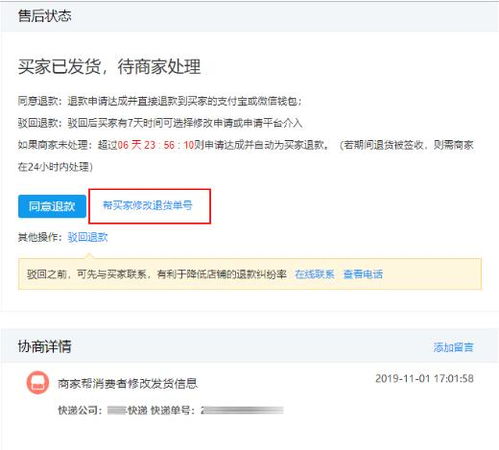Contact buyer via 在线联系 link
This screenshot has width=499, height=450.
coord(315,274)
